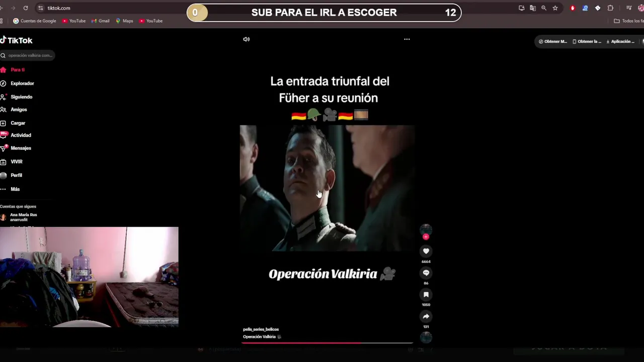Click the Obtener la... phone app button
This screenshot has height=362, width=644.
point(587,42)
